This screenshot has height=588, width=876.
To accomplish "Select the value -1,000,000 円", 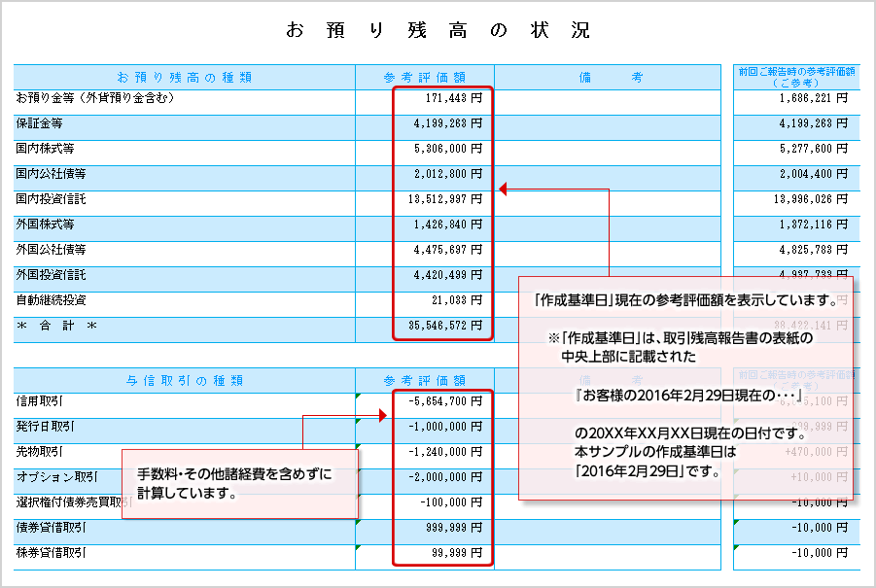I will pos(444,427).
